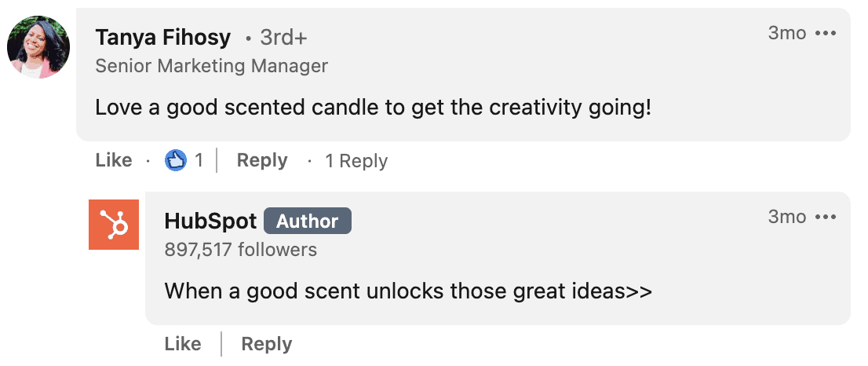Expand the "1 Reply" thread link
The image size is (868, 366).
coord(356,161)
